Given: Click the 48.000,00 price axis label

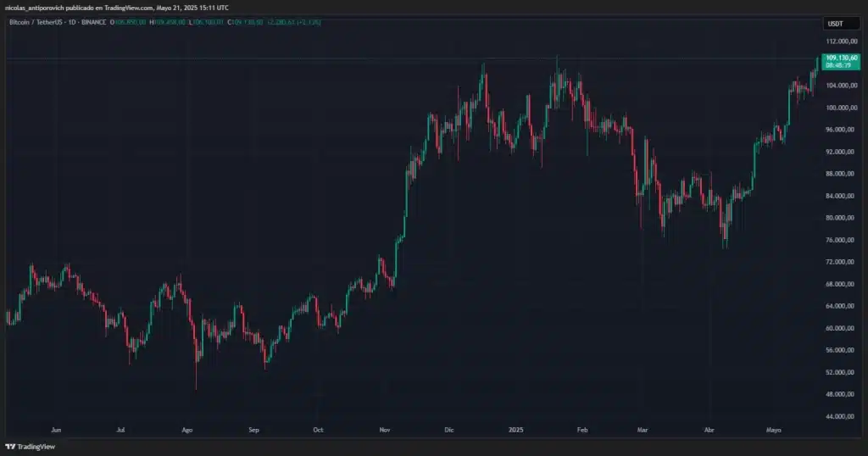Looking at the screenshot, I should click(842, 394).
